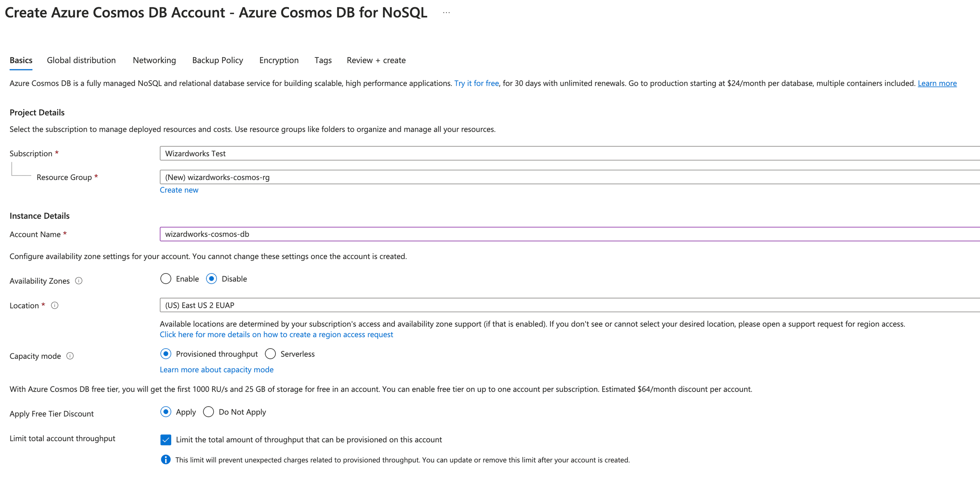This screenshot has width=980, height=494.
Task: Switch to the Global distribution tab
Action: click(81, 60)
